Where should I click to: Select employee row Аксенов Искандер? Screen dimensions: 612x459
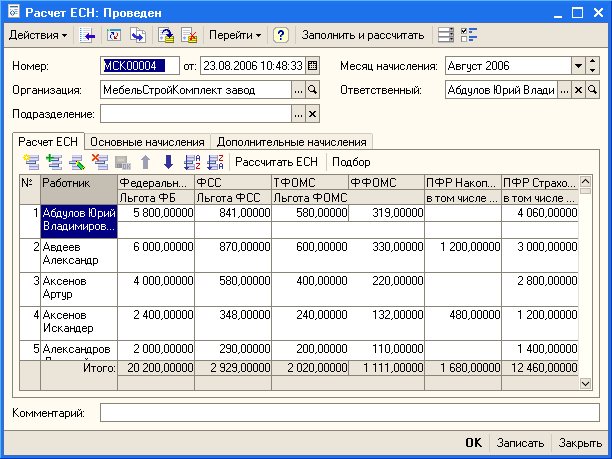point(79,322)
